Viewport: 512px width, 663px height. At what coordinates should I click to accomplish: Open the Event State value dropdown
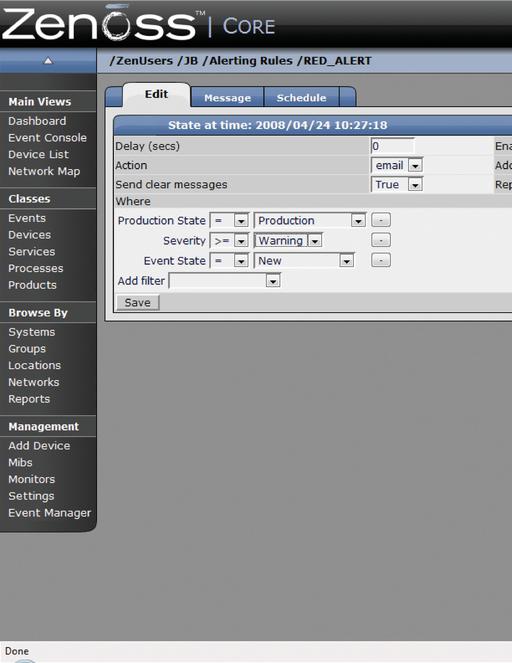[304, 261]
